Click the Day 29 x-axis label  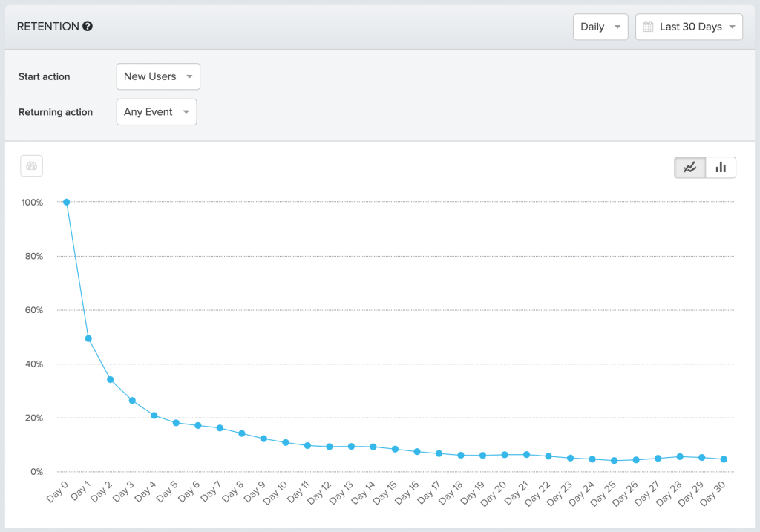[x=691, y=493]
